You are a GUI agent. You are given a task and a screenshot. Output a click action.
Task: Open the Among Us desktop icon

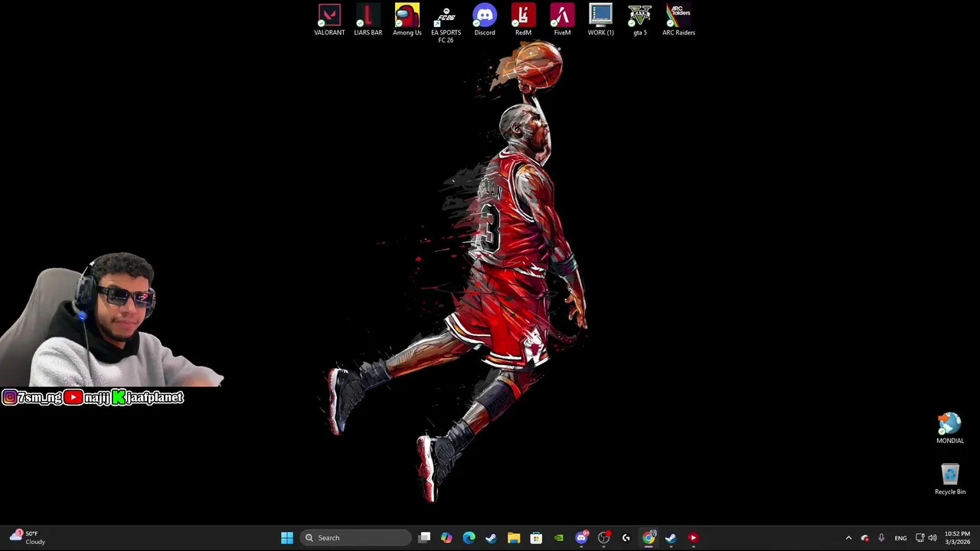(407, 20)
